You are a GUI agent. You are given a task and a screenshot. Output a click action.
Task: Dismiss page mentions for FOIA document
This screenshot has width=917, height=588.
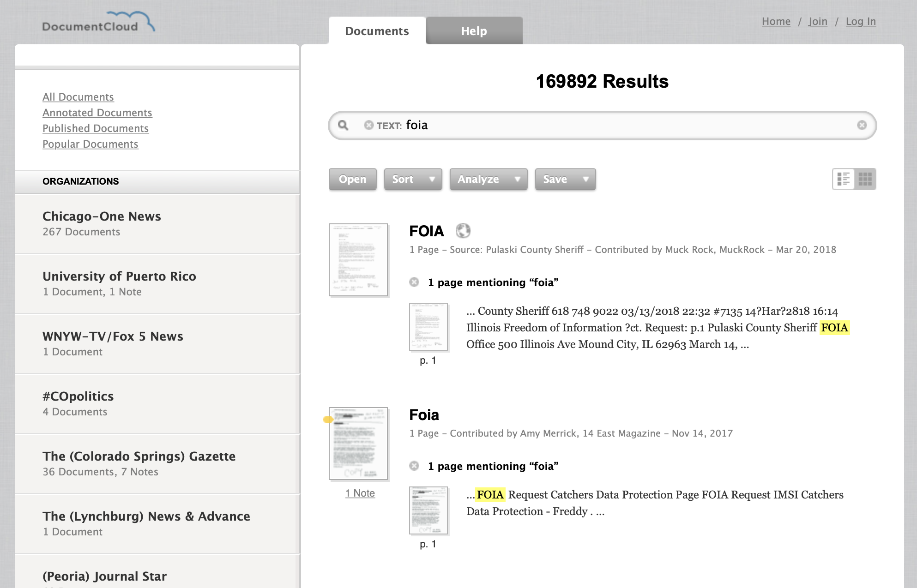414,282
